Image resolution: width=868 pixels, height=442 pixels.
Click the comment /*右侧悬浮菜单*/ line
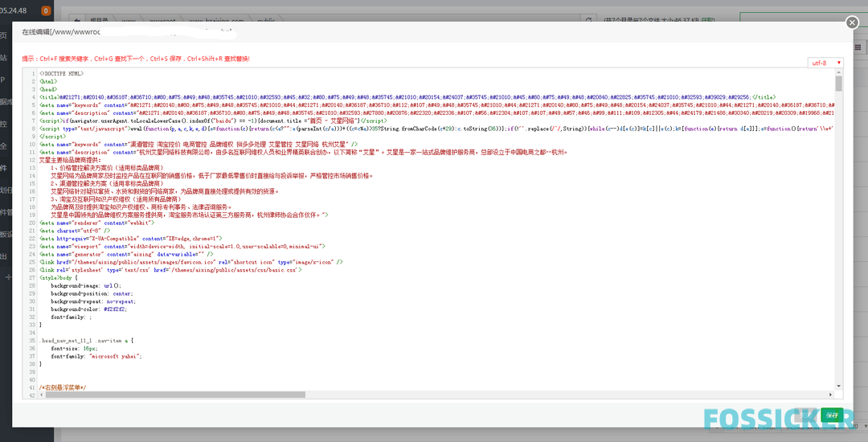tap(63, 387)
